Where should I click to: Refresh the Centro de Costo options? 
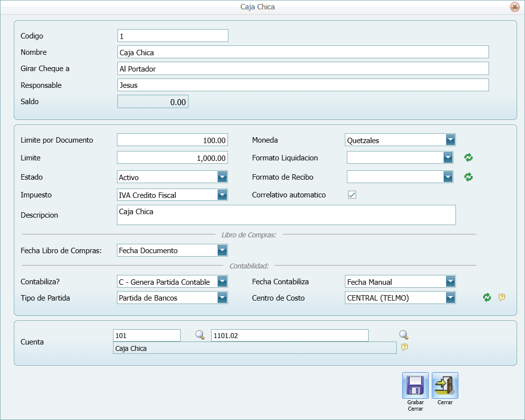point(487,298)
